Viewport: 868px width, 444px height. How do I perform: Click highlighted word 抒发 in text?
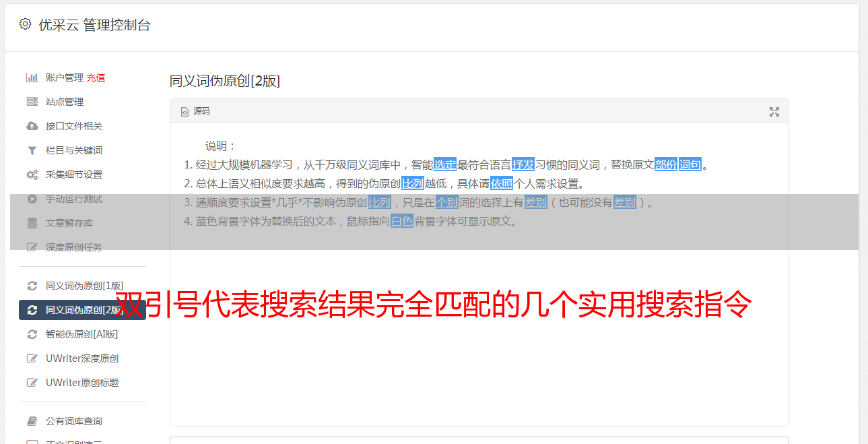click(523, 164)
